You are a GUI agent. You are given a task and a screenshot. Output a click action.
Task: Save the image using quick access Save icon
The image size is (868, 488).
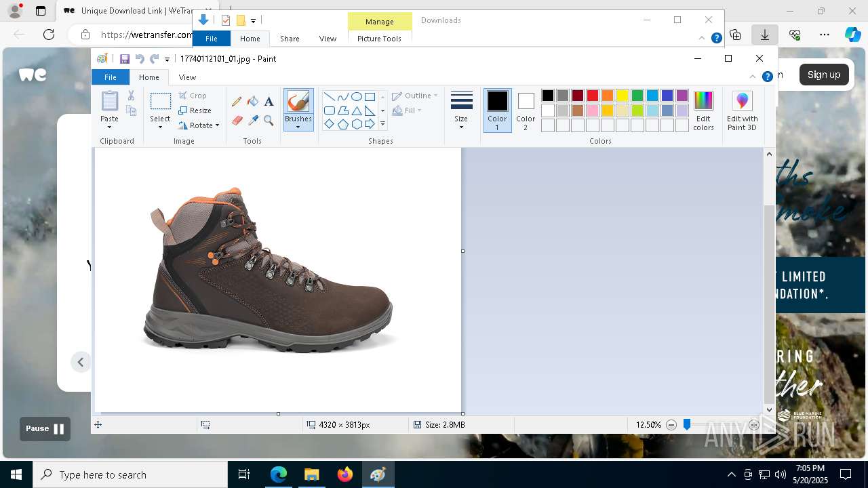pos(125,59)
